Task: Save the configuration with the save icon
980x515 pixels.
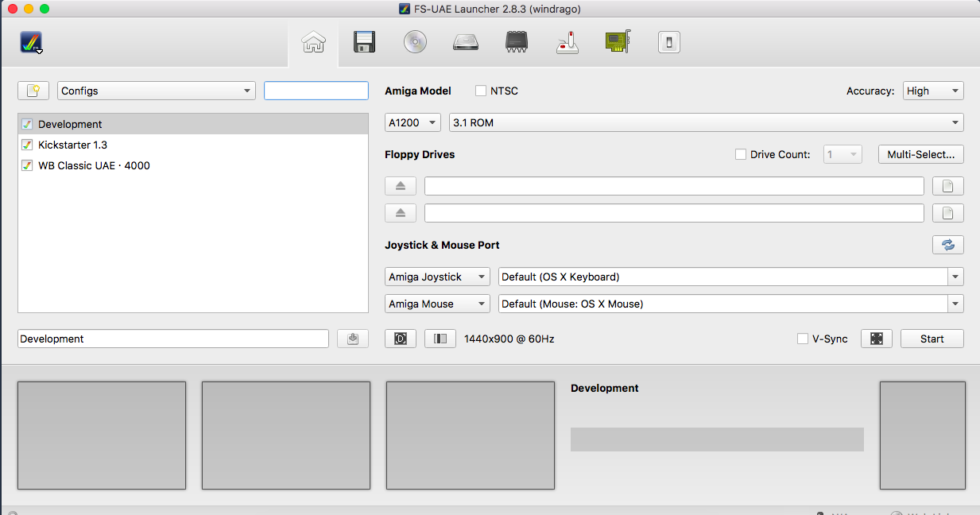Action: (353, 339)
